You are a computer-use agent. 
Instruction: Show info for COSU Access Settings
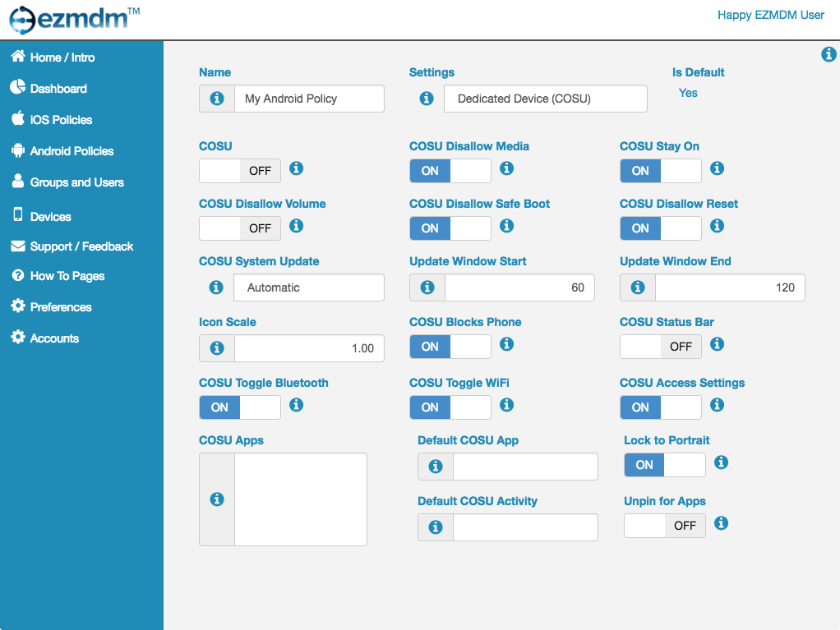point(718,405)
